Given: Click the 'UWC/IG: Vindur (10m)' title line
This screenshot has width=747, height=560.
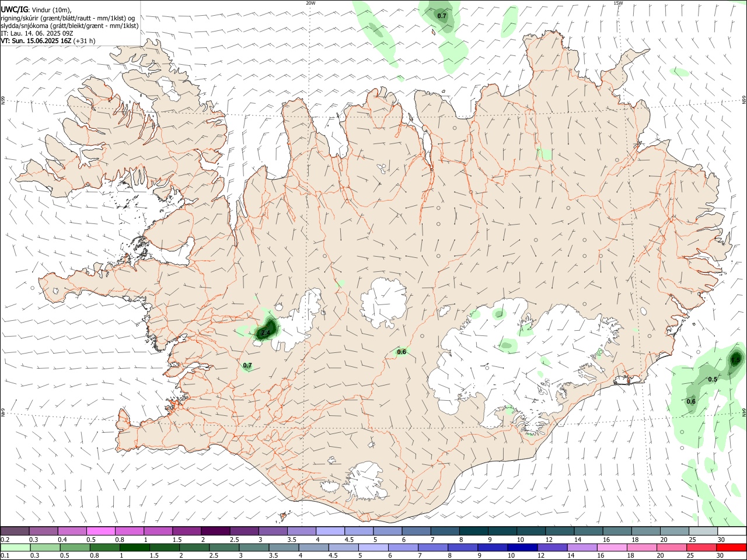Looking at the screenshot, I should [36, 10].
